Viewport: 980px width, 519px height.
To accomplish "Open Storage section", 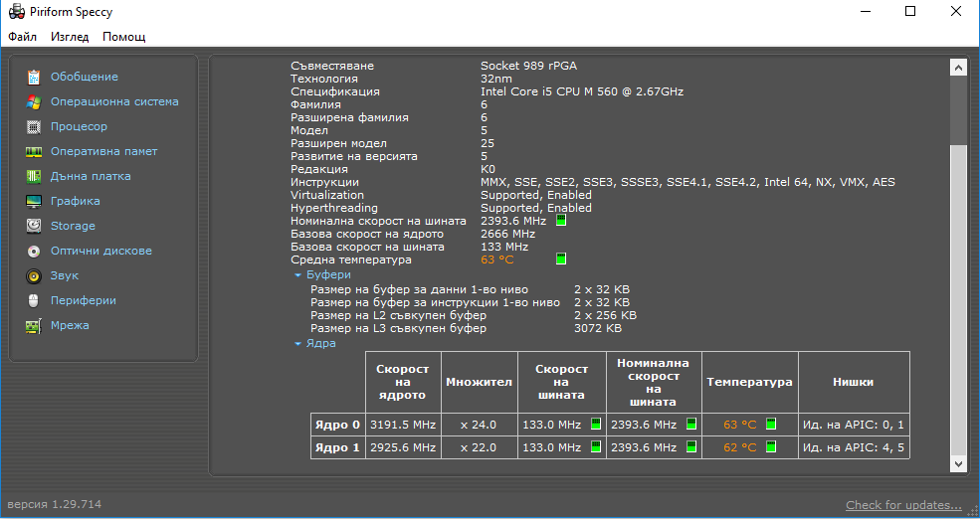I will [x=73, y=226].
